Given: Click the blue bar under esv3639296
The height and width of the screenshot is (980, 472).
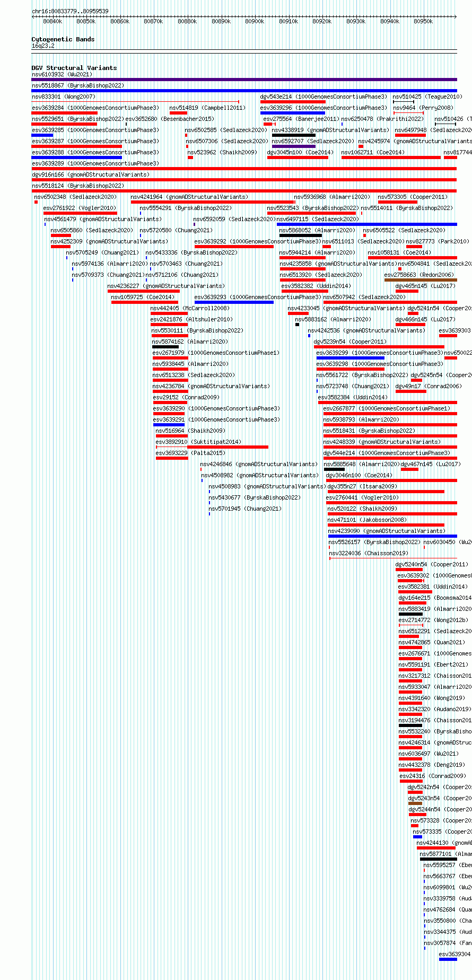Looking at the screenshot, I should point(293,113).
